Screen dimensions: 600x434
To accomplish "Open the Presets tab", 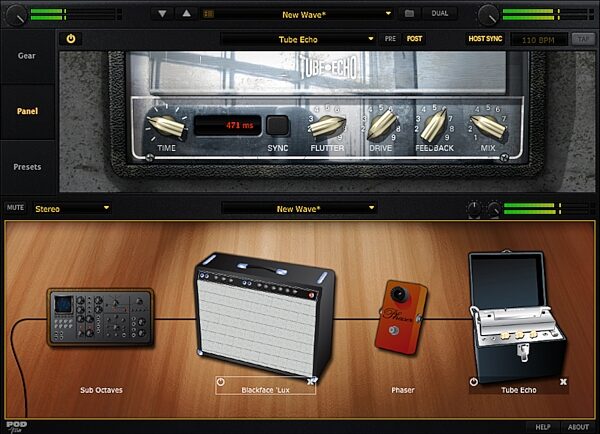I will (27, 167).
